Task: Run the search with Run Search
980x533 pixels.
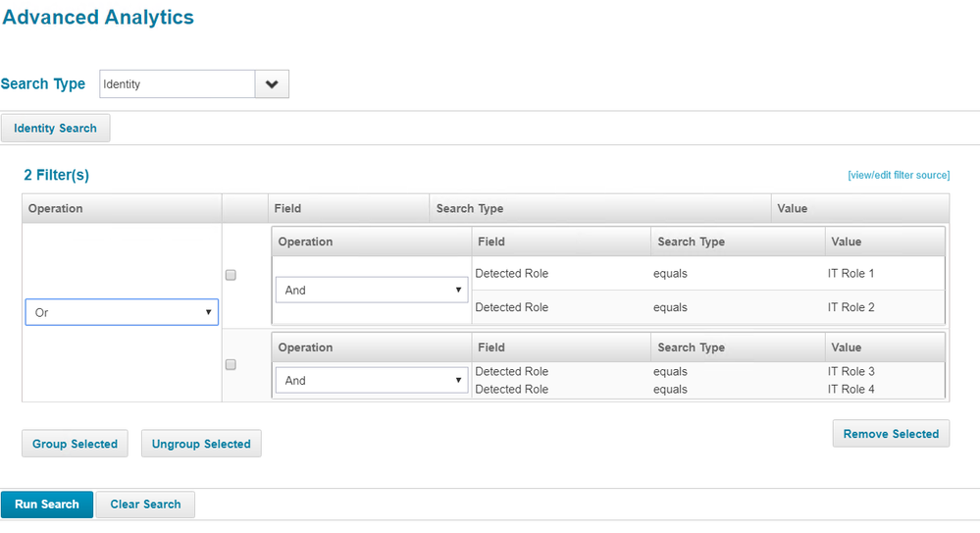Action: 47,505
